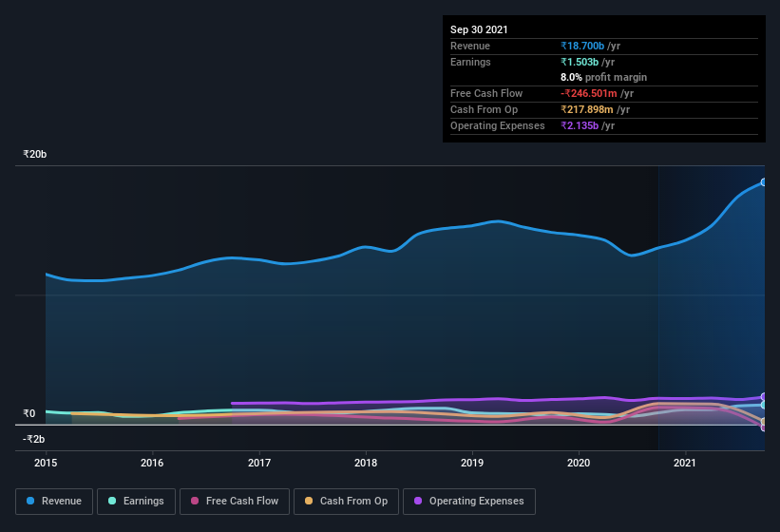Viewport: 780px width, 532px height.
Task: Toggle the Operating Expenses legend item
Action: tap(469, 502)
